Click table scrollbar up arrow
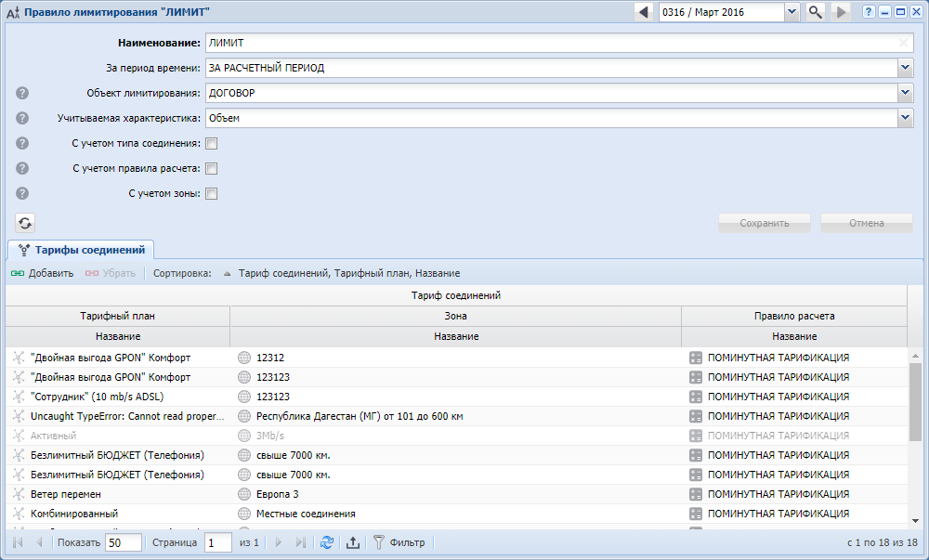Screen dimensions: 929x560 pos(915,356)
